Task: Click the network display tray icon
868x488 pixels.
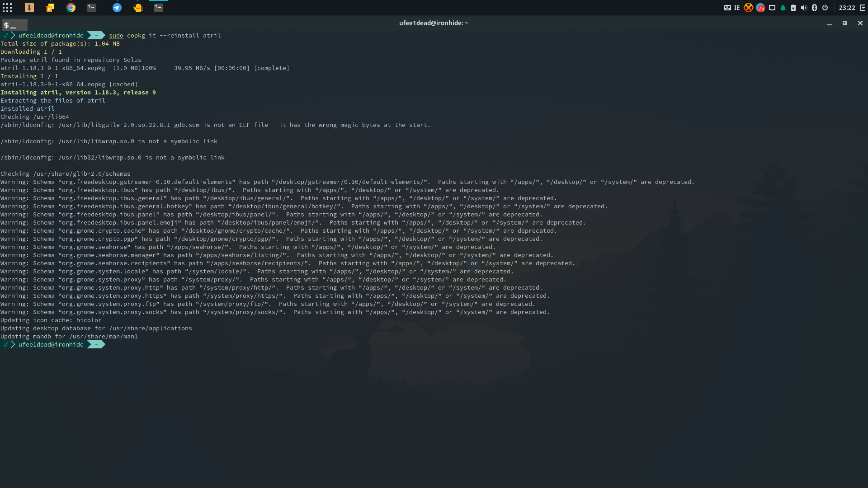Action: 772,8
